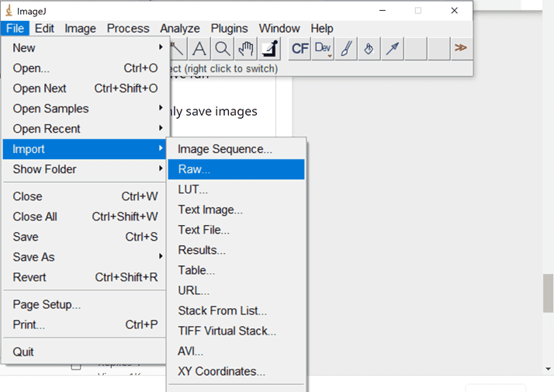The image size is (554, 392).
Task: Choose Save from the File menu
Action: [x=85, y=237]
